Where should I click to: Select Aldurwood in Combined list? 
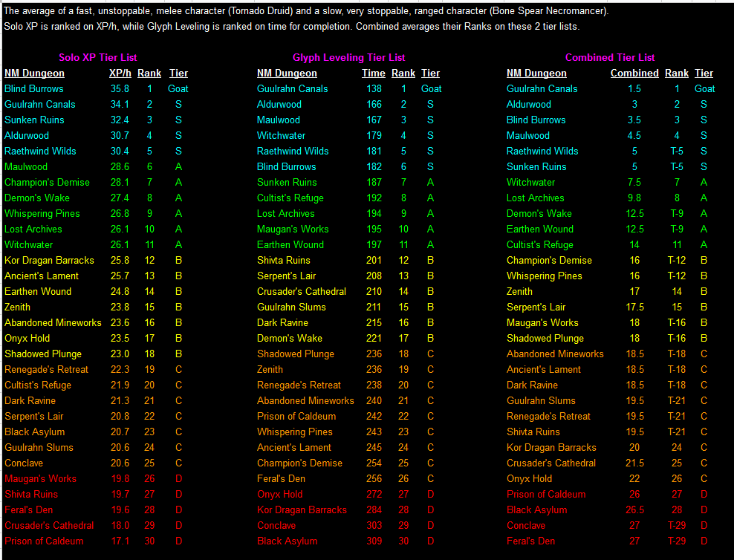pos(529,104)
